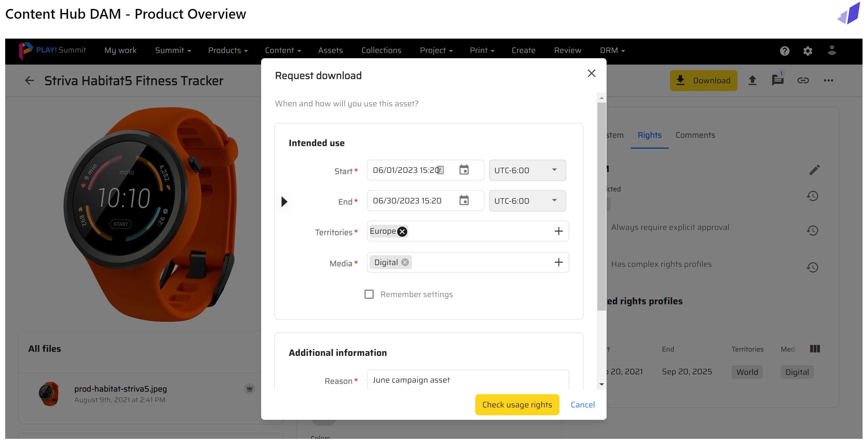This screenshot has height=440, width=868.
Task: Remove the Europe territory tag
Action: click(402, 232)
